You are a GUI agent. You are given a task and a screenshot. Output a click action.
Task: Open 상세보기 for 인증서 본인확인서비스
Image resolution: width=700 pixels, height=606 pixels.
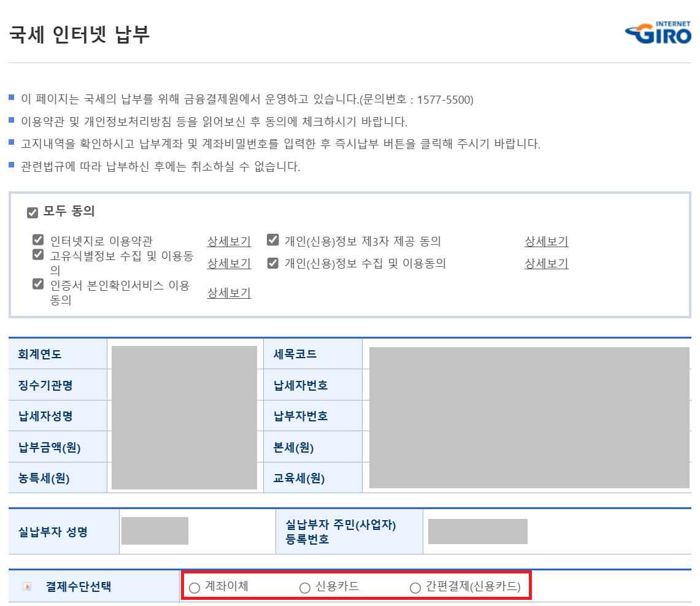point(228,293)
